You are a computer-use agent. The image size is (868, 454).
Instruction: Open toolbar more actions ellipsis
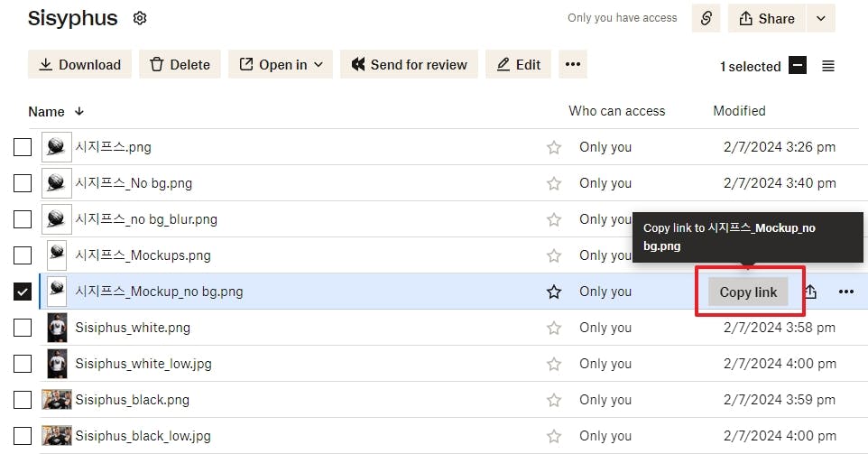coord(573,64)
